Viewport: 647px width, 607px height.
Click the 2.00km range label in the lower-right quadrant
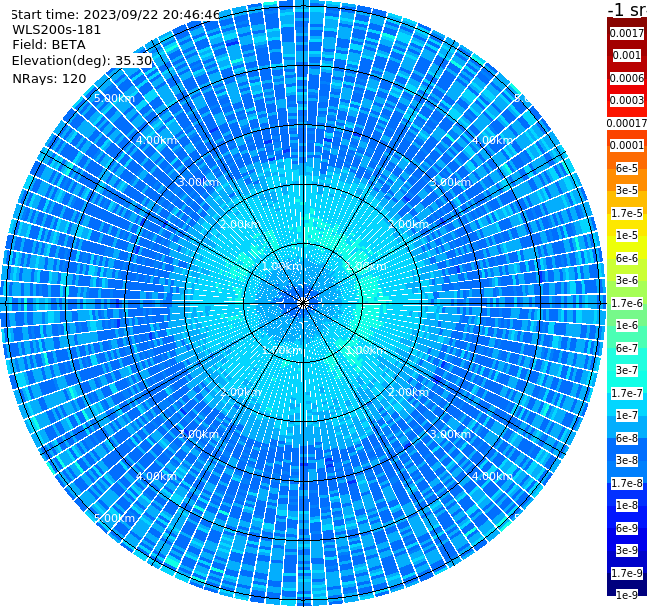tap(408, 392)
